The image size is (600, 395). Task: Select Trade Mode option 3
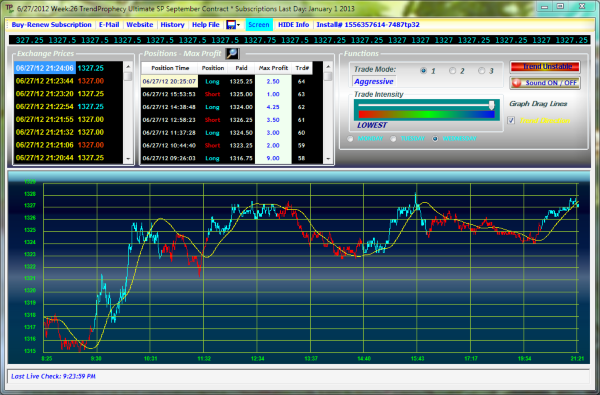tap(482, 71)
